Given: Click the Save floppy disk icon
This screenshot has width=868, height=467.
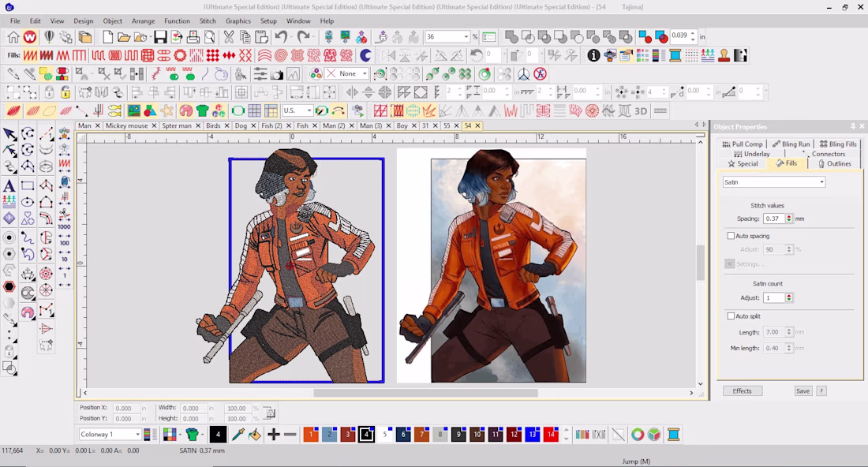Looking at the screenshot, I should point(160,37).
